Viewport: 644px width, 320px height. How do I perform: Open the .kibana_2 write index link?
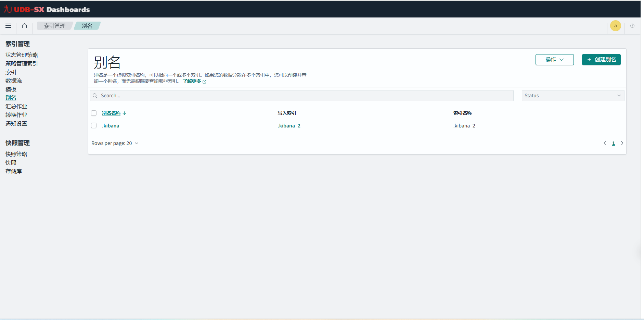[x=289, y=126]
